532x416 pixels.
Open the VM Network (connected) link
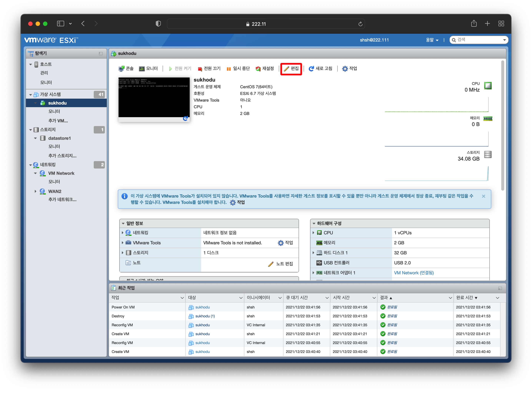[414, 273]
